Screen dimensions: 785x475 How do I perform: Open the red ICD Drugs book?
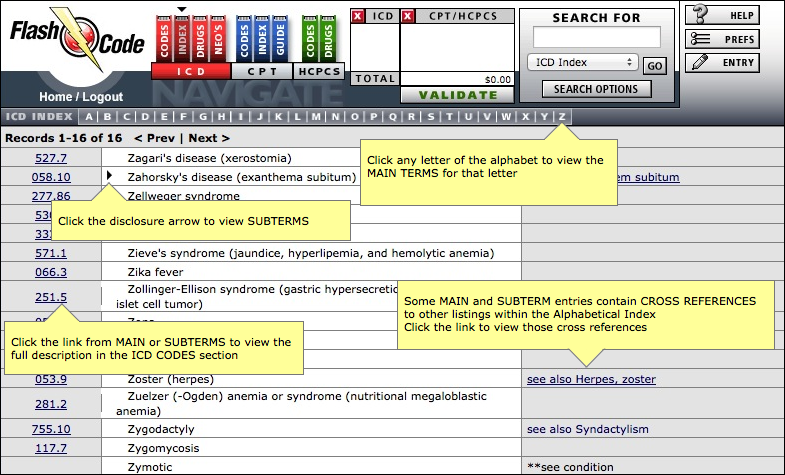click(200, 39)
